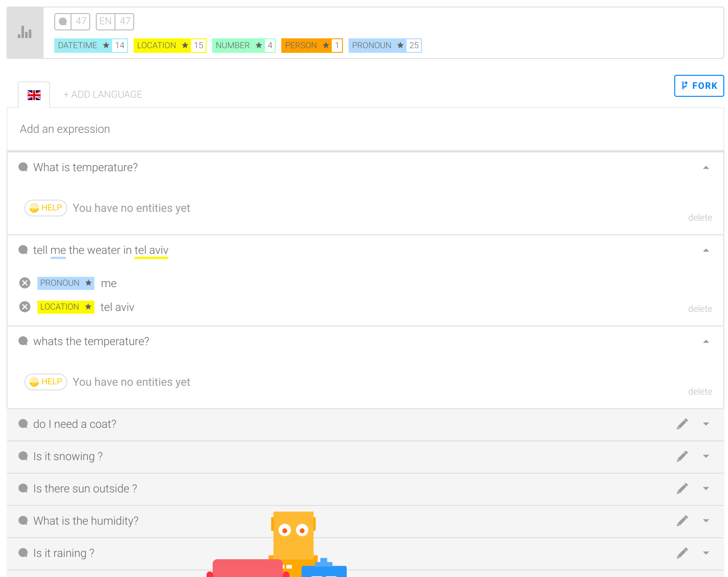
Task: Select the top PRONOUN entity tag with count 25
Action: click(385, 45)
